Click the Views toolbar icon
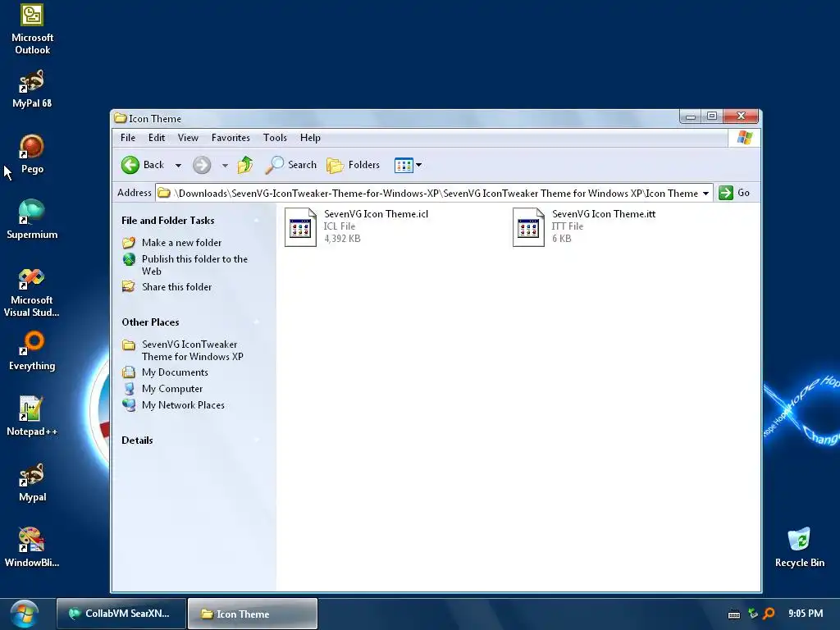 [404, 165]
